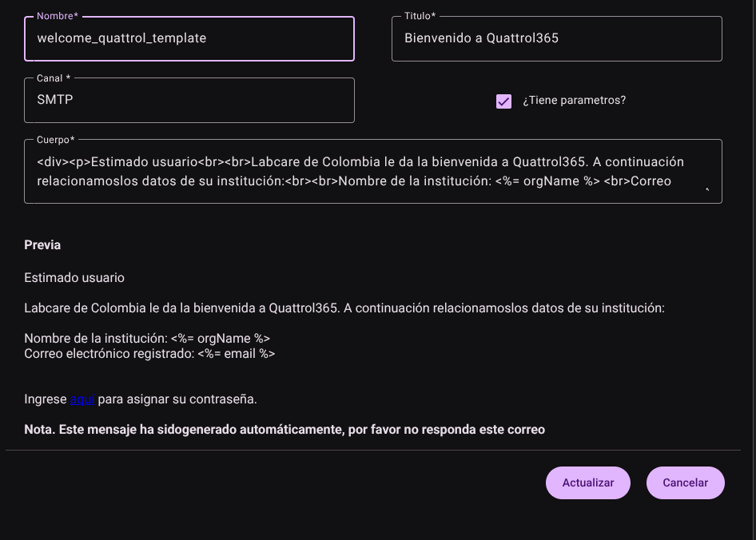Click the Correo electrónico registrado preview line

tap(149, 353)
